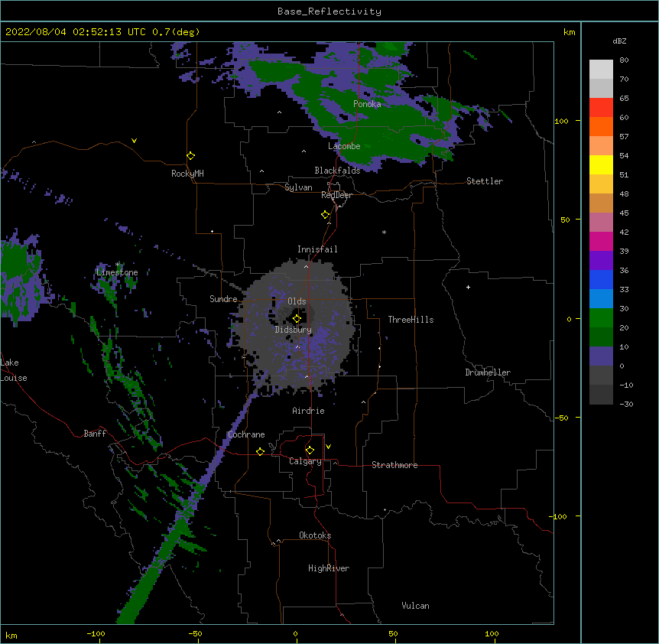This screenshot has width=659, height=644.
Task: Click the 2022/08/04 02:52:13 UTC timestamp
Action: click(76, 32)
